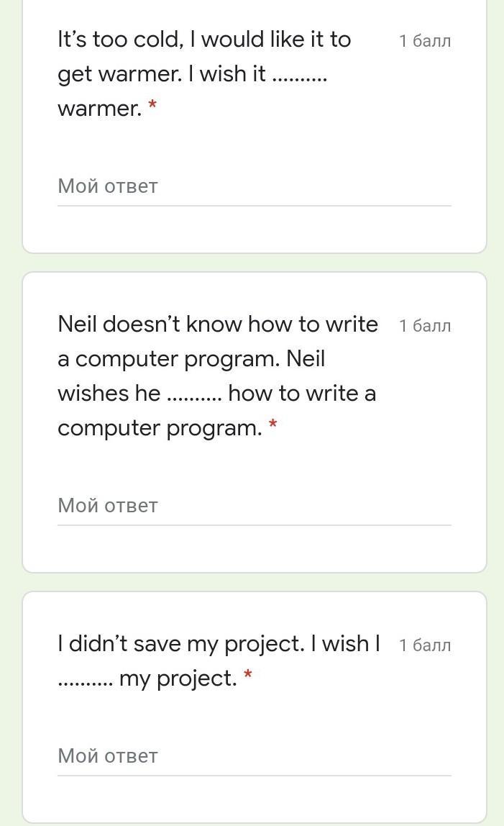
Task: Click "computer program." on Neil question's last line
Action: click(x=160, y=428)
